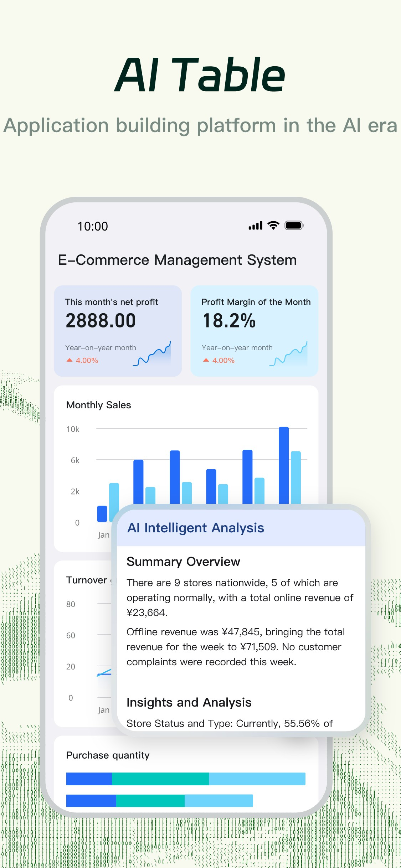The width and height of the screenshot is (401, 868).
Task: Tap the Wi-Fi status icon
Action: [x=273, y=226]
